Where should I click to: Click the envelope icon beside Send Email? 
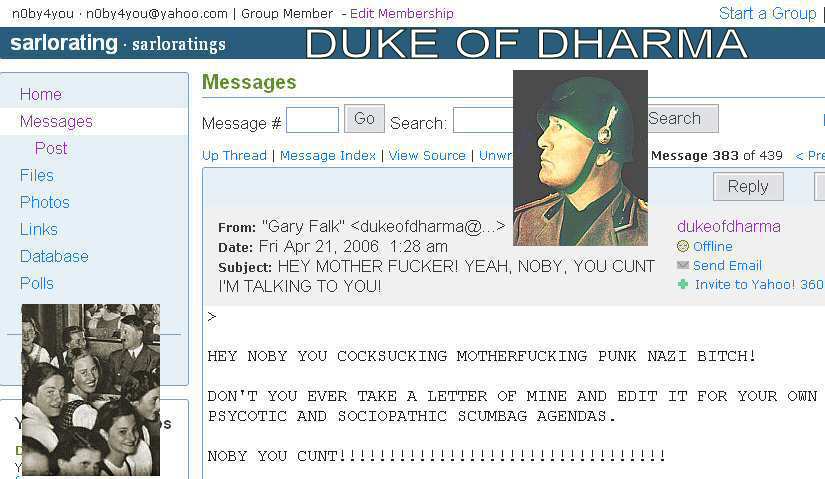point(682,265)
